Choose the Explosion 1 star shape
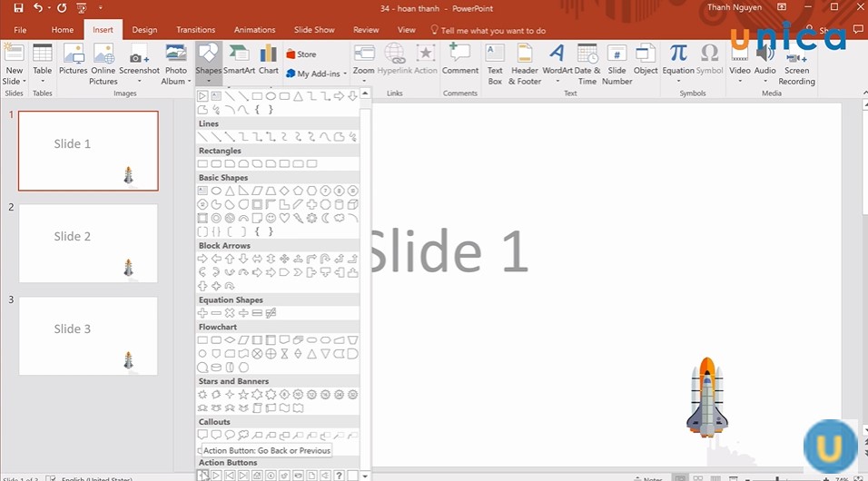The width and height of the screenshot is (868, 481). tap(202, 395)
